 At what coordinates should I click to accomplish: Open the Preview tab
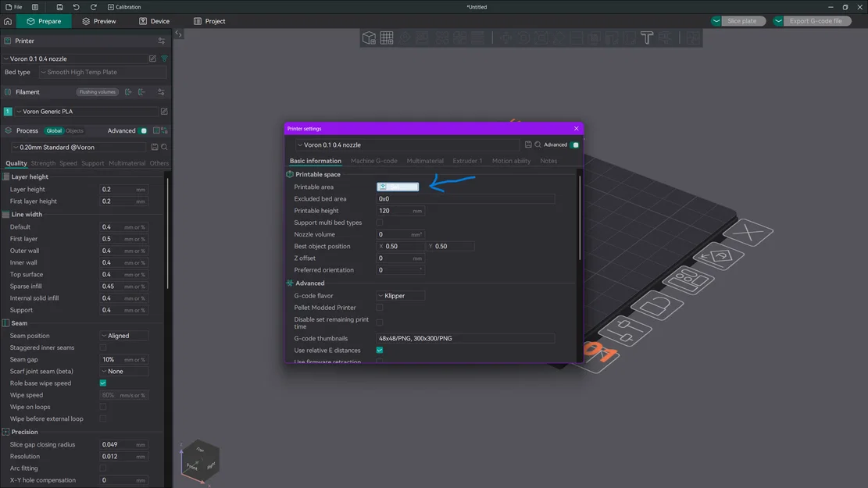tap(99, 21)
